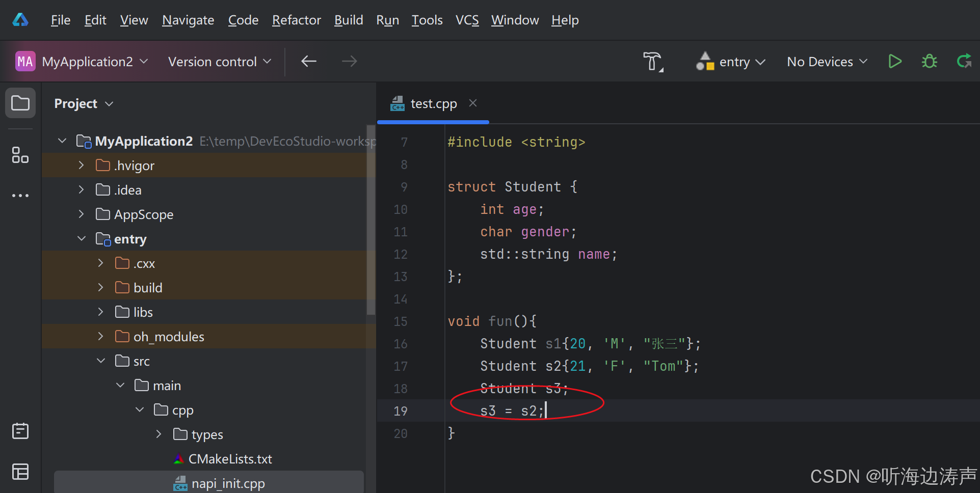Image resolution: width=980 pixels, height=493 pixels.
Task: Click the 'void fun(){' code line
Action: 492,321
